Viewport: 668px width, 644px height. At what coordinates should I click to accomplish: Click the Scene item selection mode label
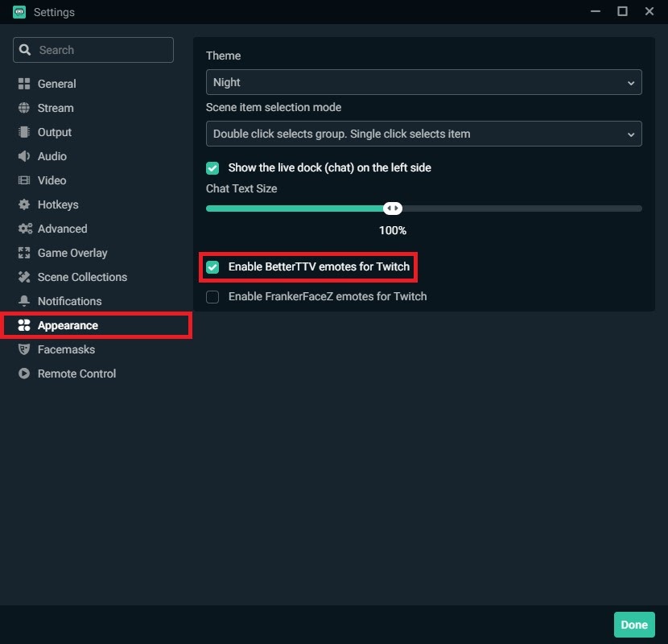click(x=274, y=107)
